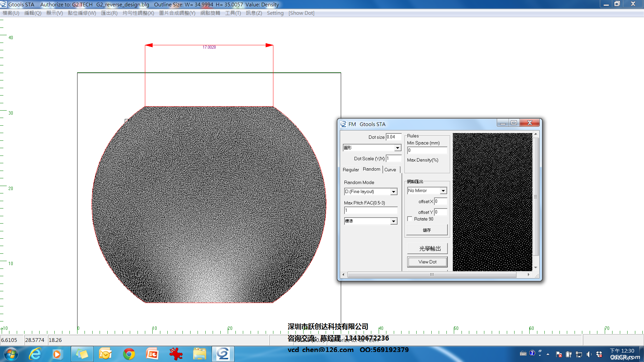Screen dimensions: 644x362
Task: Click the View Dot button
Action: [427, 262]
